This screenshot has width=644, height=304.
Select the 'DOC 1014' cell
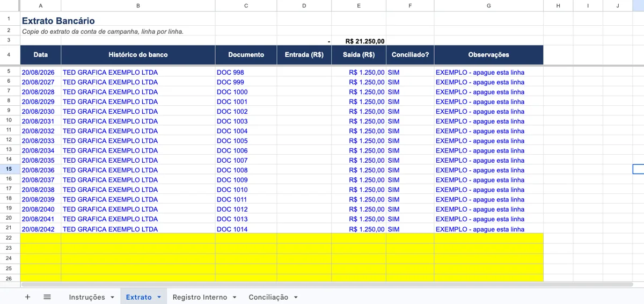246,229
